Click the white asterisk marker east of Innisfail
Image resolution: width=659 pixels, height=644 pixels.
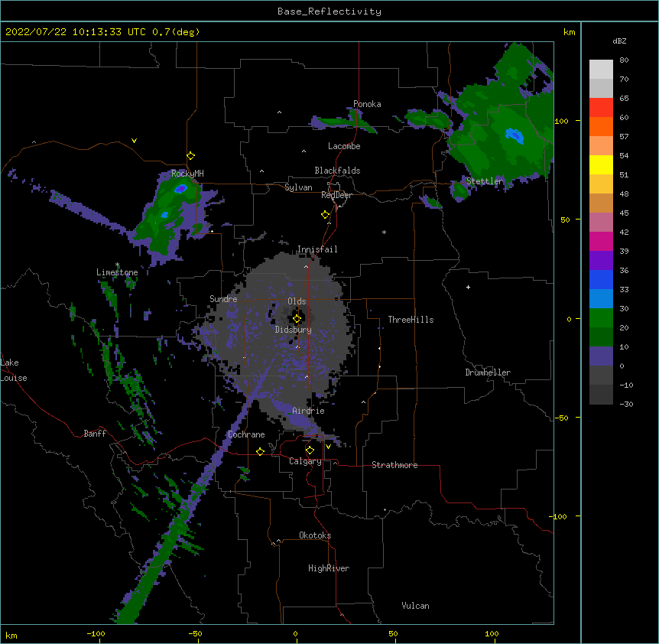point(384,232)
